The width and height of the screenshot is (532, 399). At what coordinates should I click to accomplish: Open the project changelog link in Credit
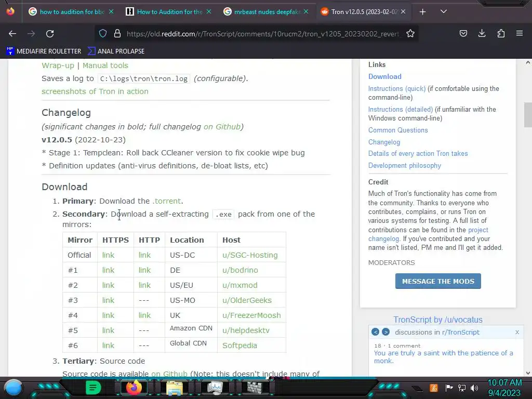tap(478, 230)
